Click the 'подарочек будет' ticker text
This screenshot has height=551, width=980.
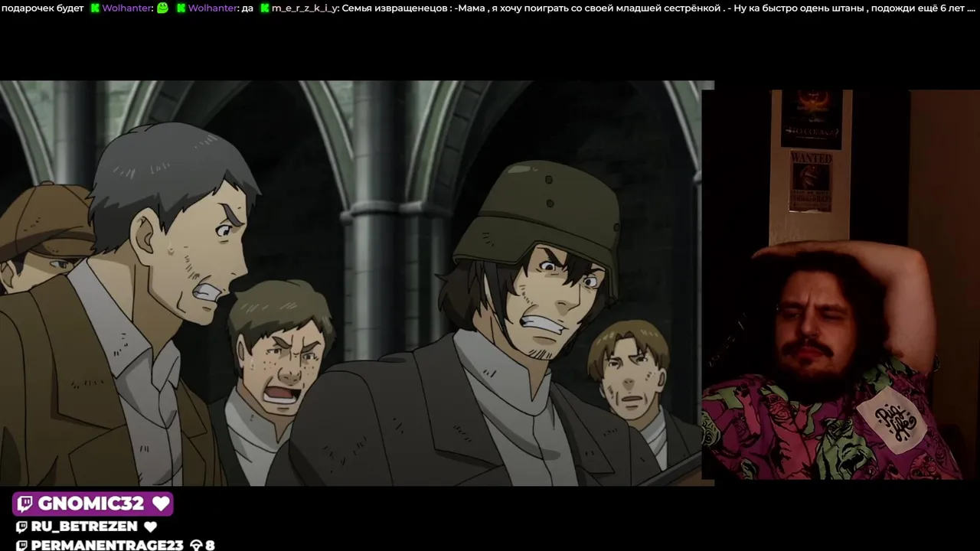click(x=42, y=8)
